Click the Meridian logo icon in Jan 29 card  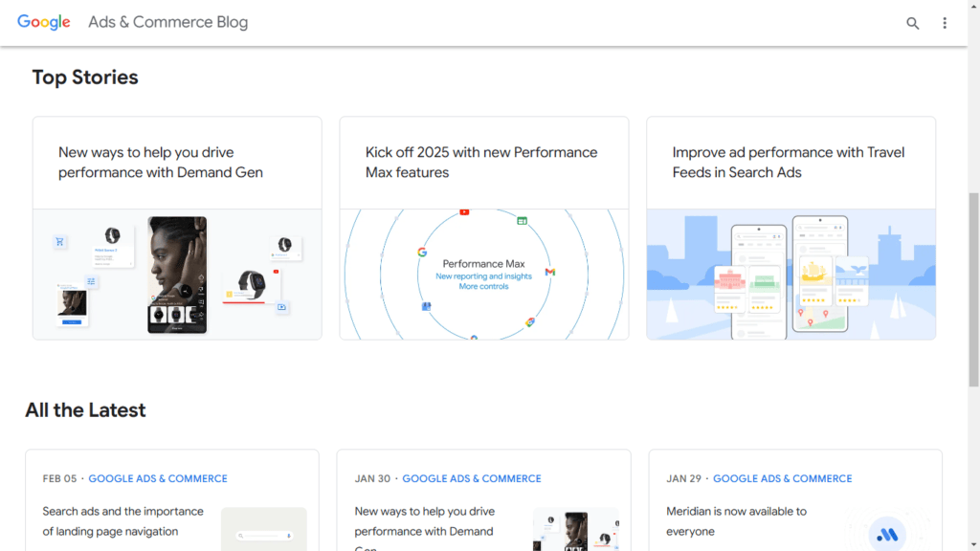click(887, 535)
